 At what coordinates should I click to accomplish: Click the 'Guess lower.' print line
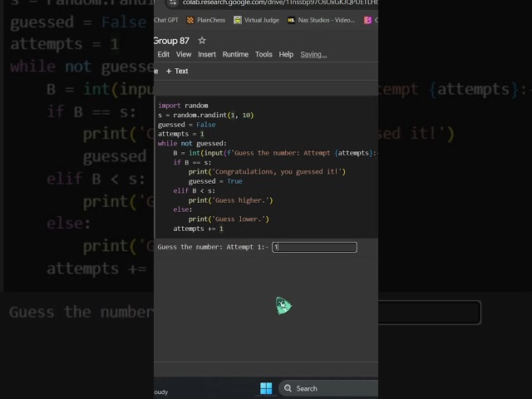[229, 219]
